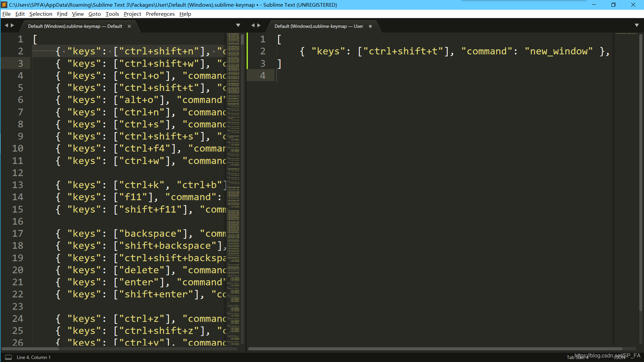The image size is (644, 362).
Task: Open the Selection menu
Action: (x=41, y=14)
